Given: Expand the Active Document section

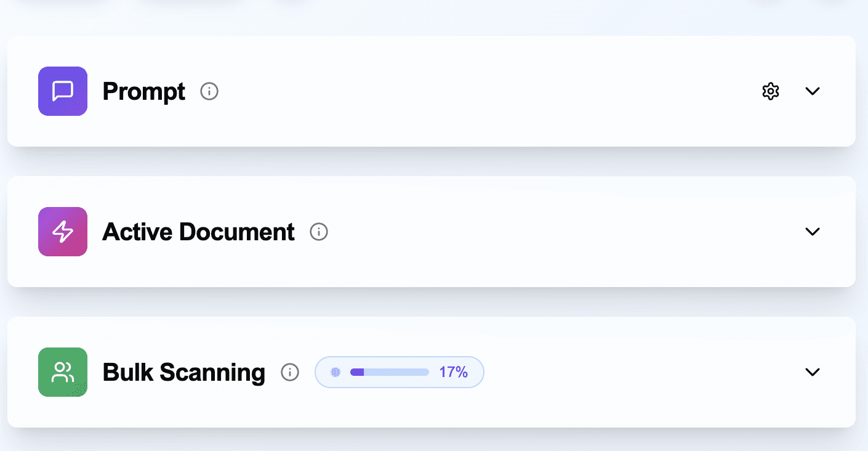Looking at the screenshot, I should (813, 232).
